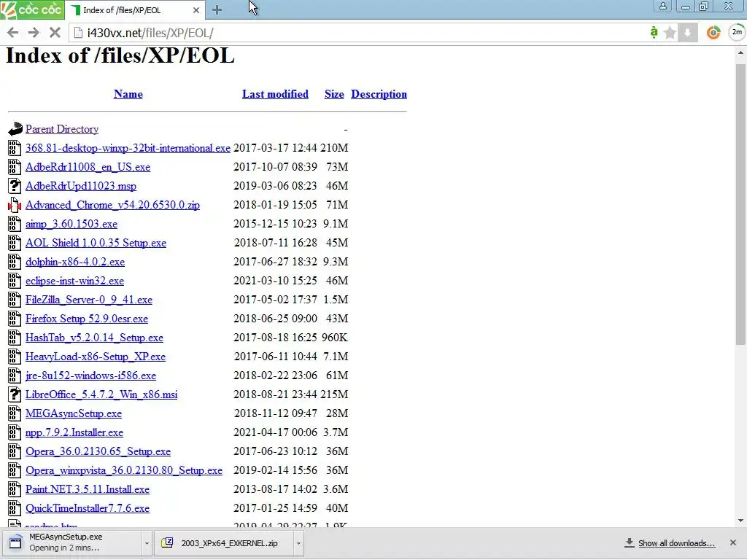Click the binary icon beside dolphin-x86-4.0.2.exe
Viewport: 747px width, 560px height.
(x=15, y=262)
